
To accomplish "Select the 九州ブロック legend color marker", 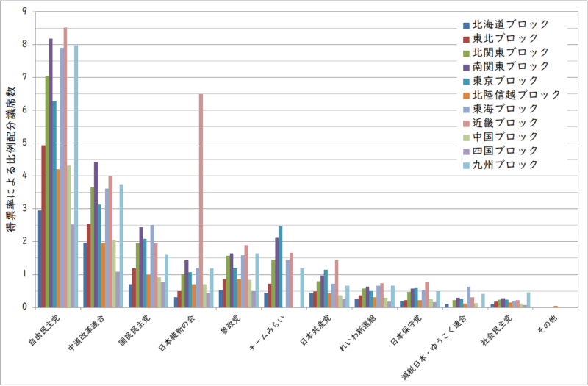I will 466,164.
